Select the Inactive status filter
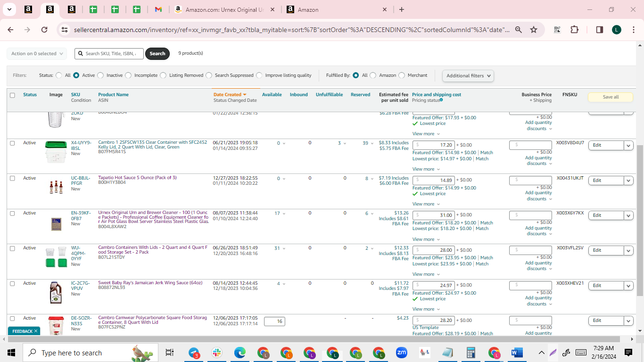The image size is (644, 362). pyautogui.click(x=101, y=75)
